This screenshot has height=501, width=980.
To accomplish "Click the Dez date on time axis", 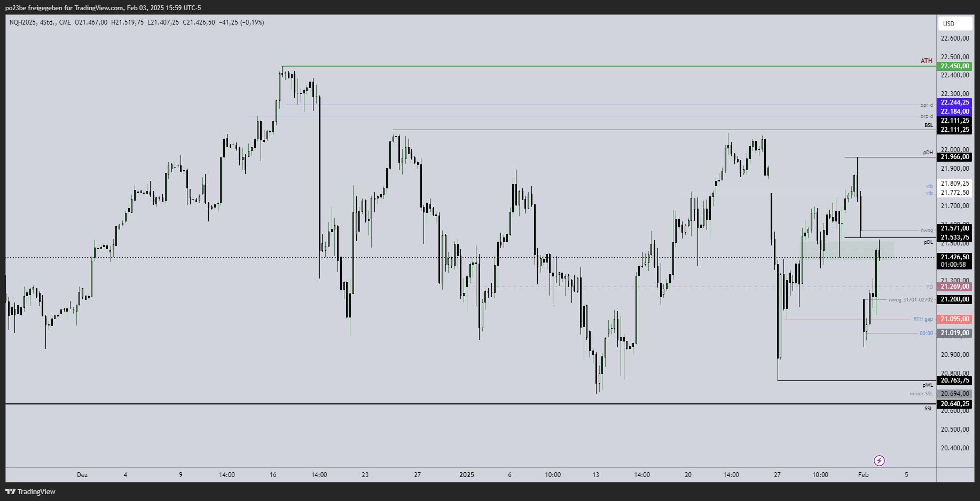I will pyautogui.click(x=82, y=475).
